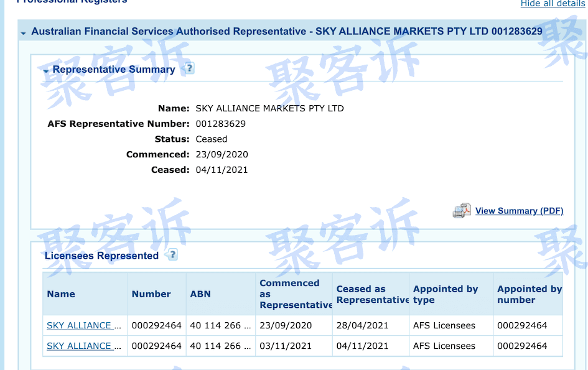
Task: Click the Commenced as Representative column header
Action: pyautogui.click(x=294, y=294)
